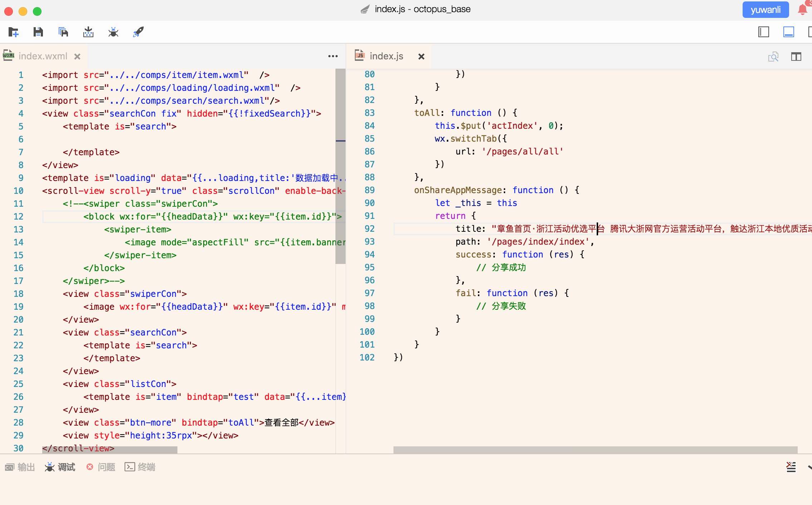Screen dimensions: 812x505
Task: Start debugging with the bug toolbar icon
Action: pyautogui.click(x=113, y=32)
